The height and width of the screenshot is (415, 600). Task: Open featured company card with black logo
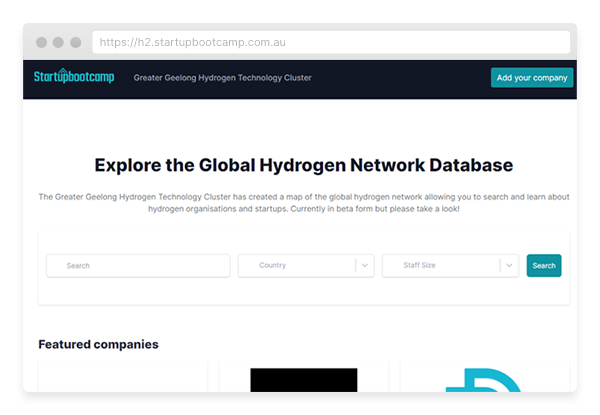pos(304,376)
